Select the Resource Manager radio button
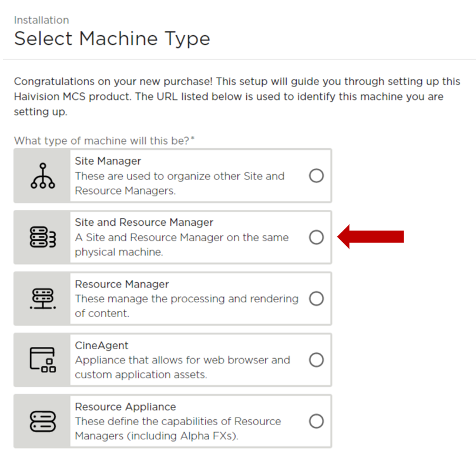 (316, 298)
